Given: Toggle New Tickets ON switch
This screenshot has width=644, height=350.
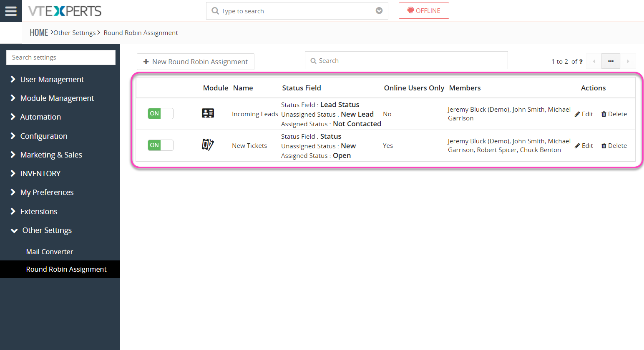Looking at the screenshot, I should (161, 145).
